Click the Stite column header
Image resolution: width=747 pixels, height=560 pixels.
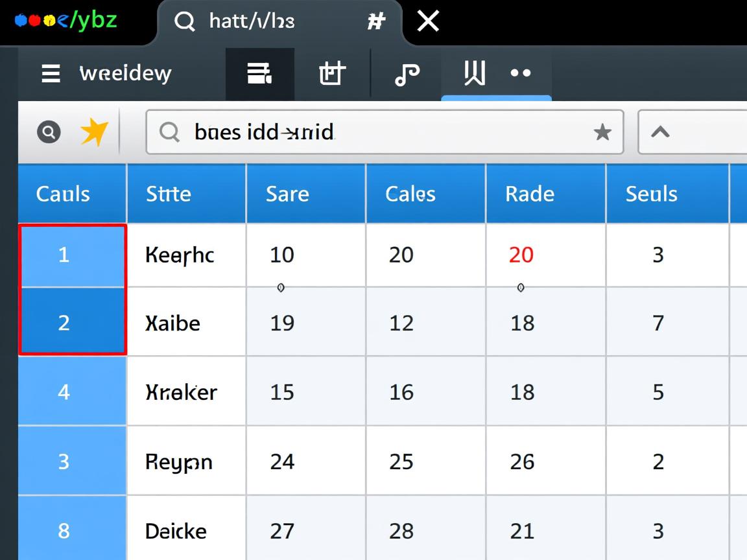pos(169,194)
